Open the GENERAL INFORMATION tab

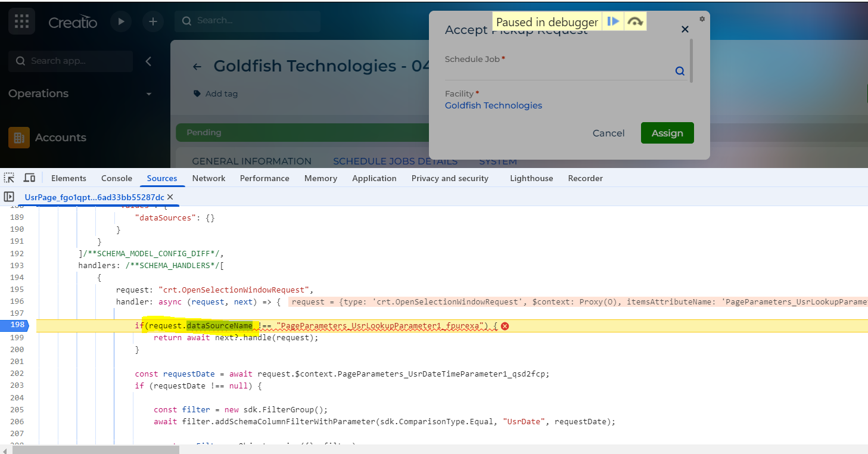point(251,161)
